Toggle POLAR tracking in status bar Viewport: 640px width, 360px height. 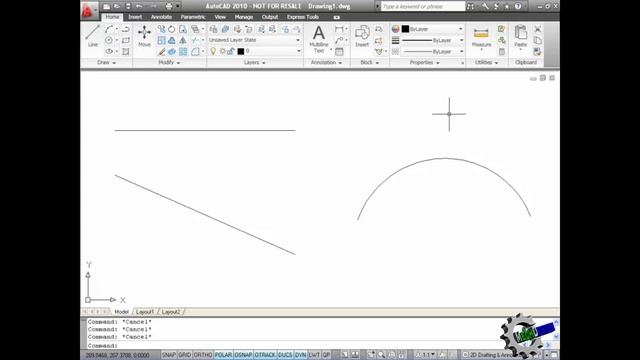tap(223, 355)
